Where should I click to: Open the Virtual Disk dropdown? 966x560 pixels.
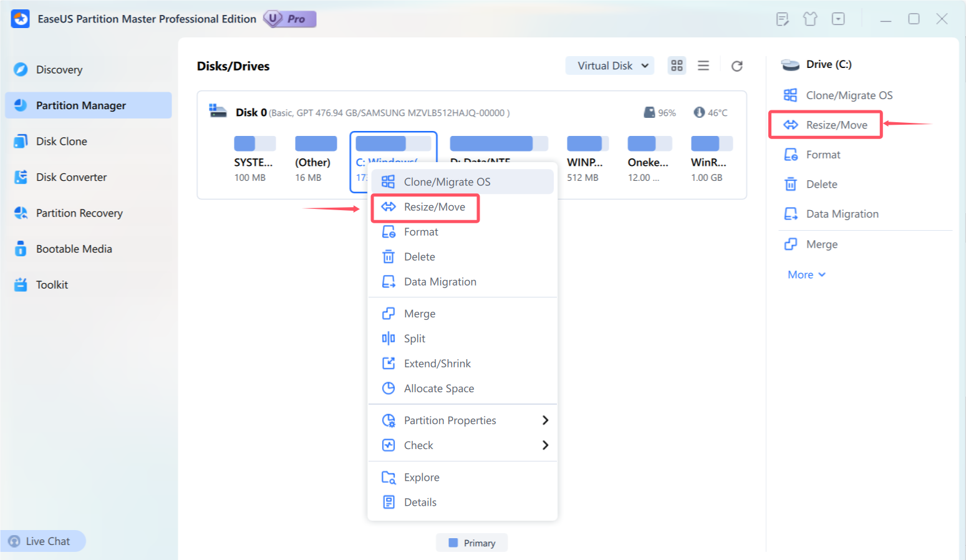click(x=610, y=65)
